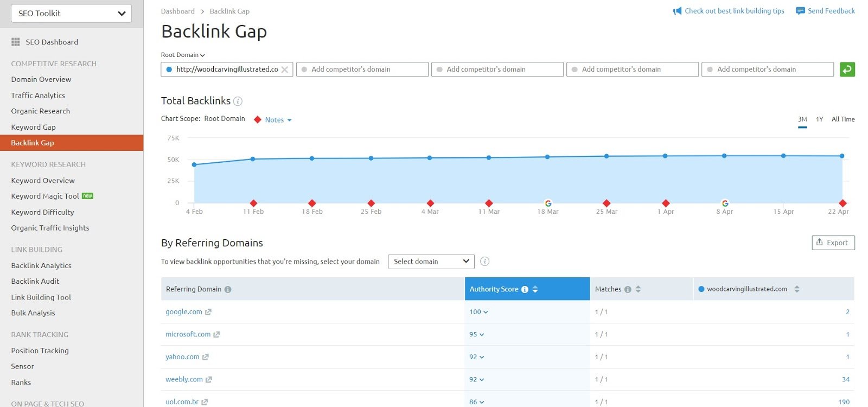Click the Authority Score info icon
Screen dimensions: 868x407
click(x=525, y=289)
